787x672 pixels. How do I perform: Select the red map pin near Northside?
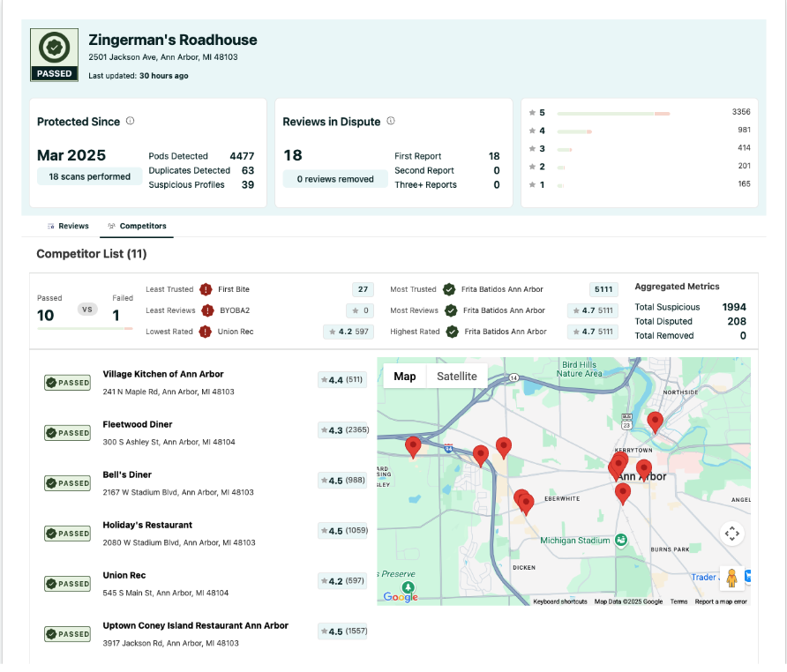[655, 422]
